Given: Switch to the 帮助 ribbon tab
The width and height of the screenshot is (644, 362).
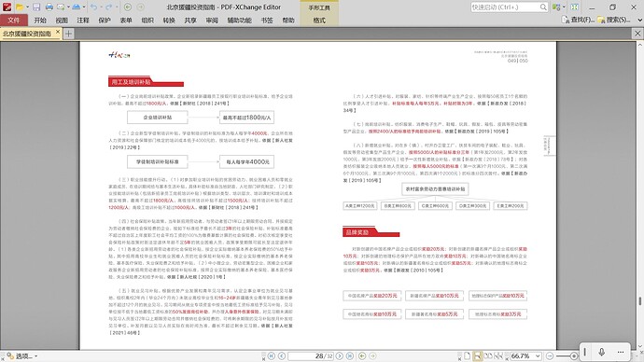Looking at the screenshot, I should [288, 21].
